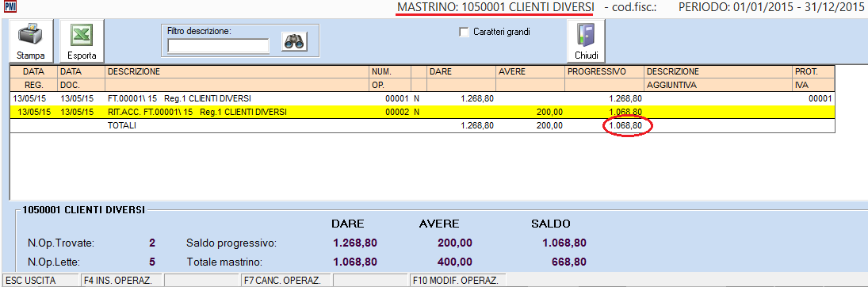Click the NUM. OP. column header
868x287 pixels.
pos(390,78)
